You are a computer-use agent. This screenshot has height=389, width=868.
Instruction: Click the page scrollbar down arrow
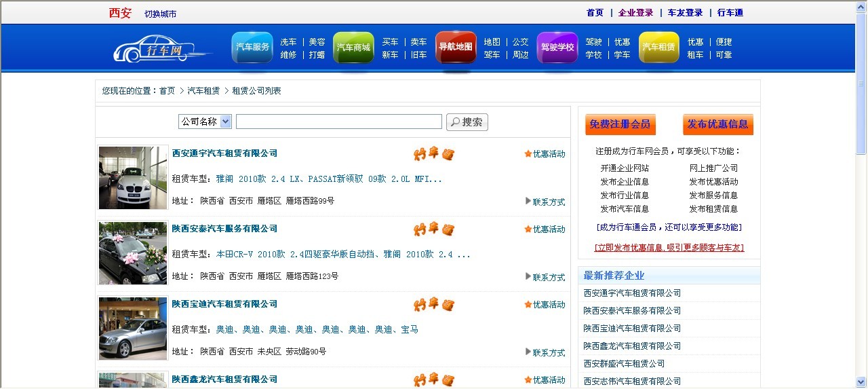[861, 382]
